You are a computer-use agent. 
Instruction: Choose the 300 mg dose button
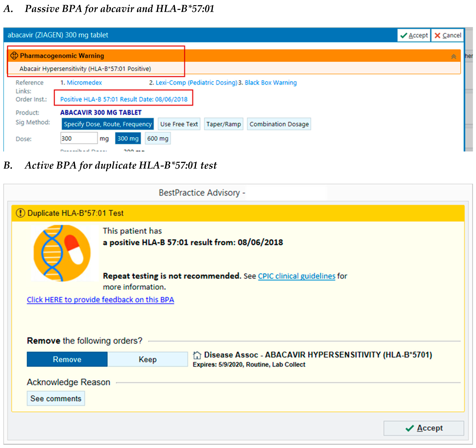[128, 139]
